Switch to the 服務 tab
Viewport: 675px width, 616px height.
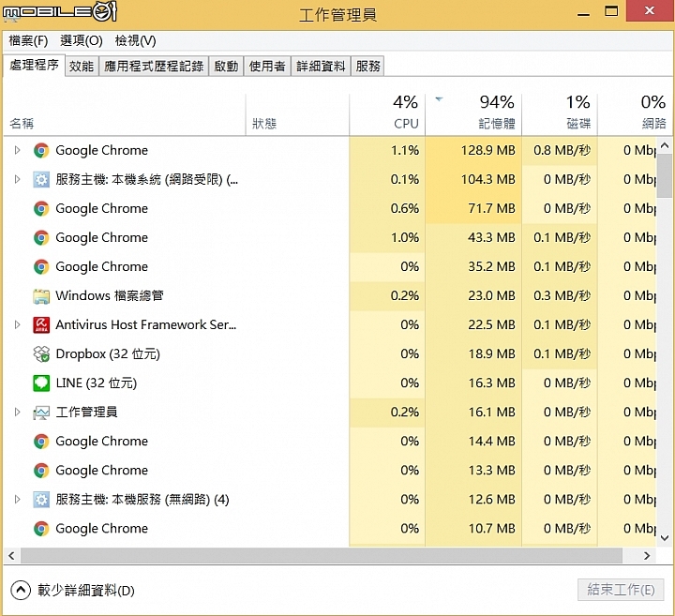point(367,67)
